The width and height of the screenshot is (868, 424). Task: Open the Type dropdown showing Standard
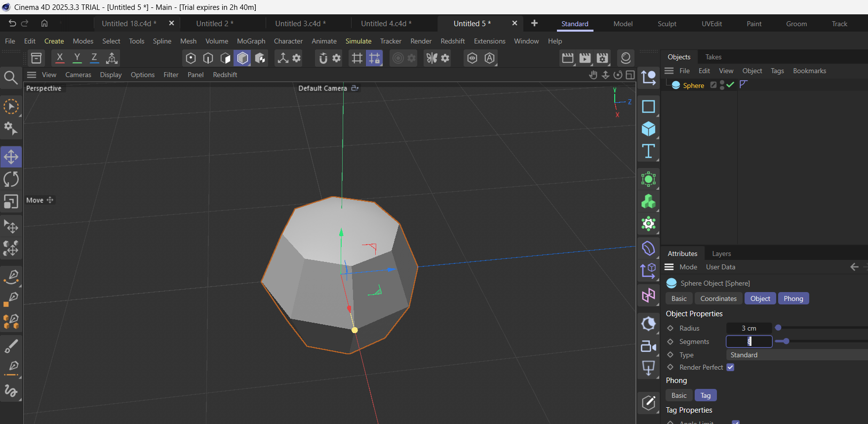(x=797, y=355)
